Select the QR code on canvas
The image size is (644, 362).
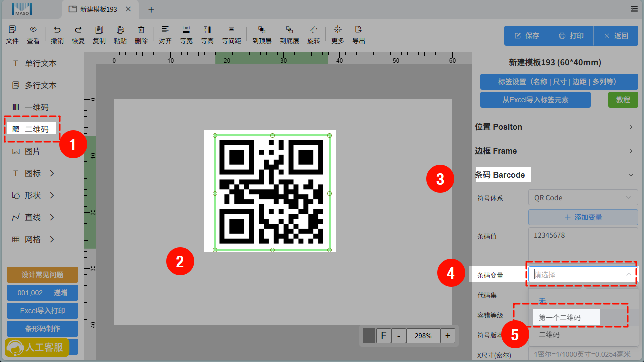pyautogui.click(x=272, y=192)
